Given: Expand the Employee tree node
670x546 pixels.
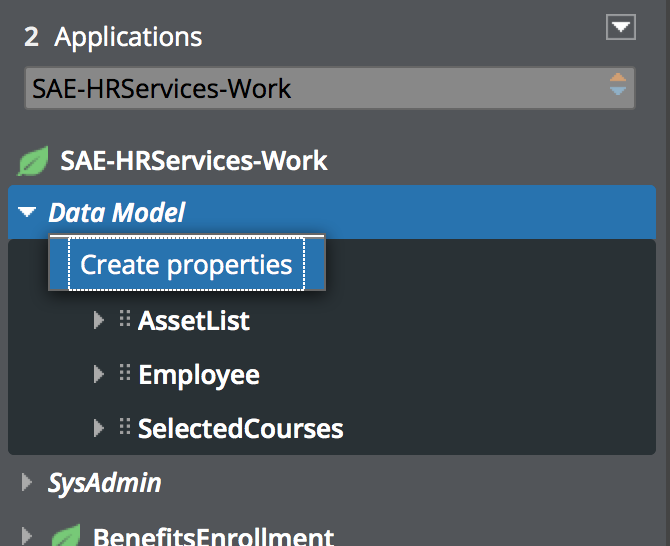Looking at the screenshot, I should pyautogui.click(x=99, y=374).
